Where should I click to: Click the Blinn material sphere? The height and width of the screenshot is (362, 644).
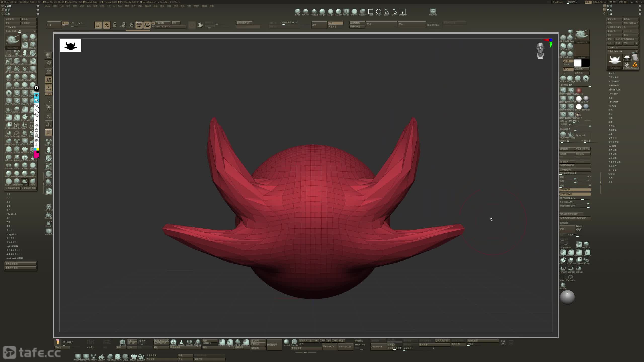pos(586,99)
